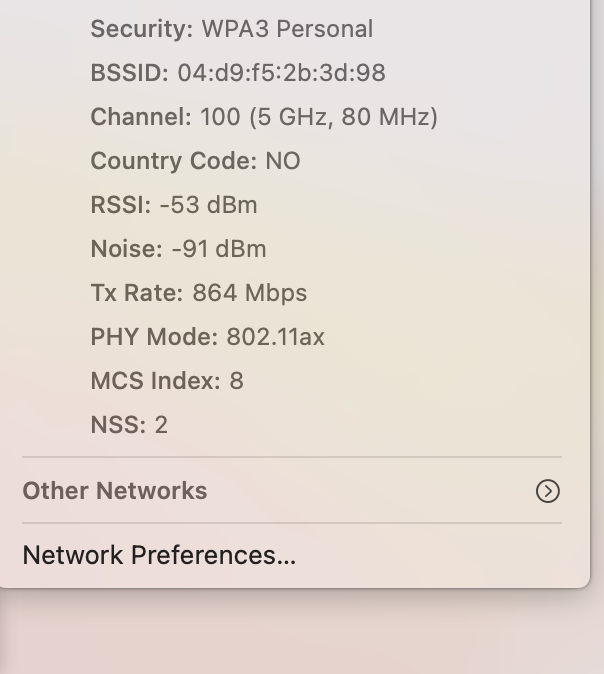This screenshot has height=674, width=604.
Task: Click the "Tx Rate:" label
Action: [137, 293]
